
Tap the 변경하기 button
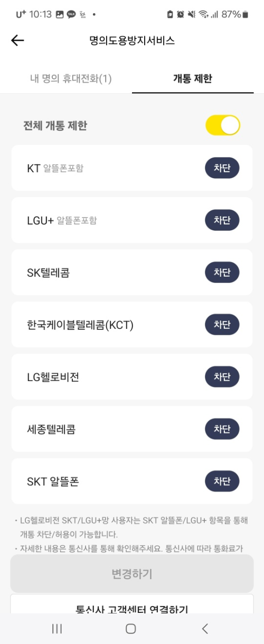132,573
